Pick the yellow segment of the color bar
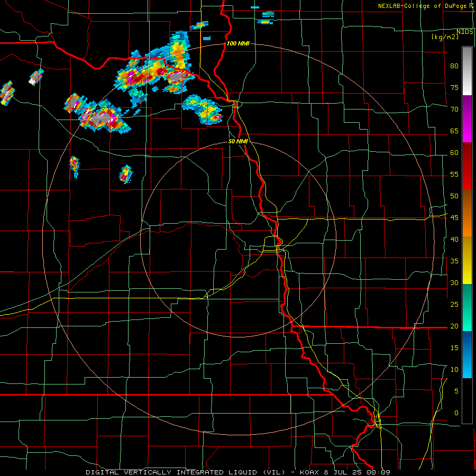Screen dimensions: 476x476 tap(467, 260)
